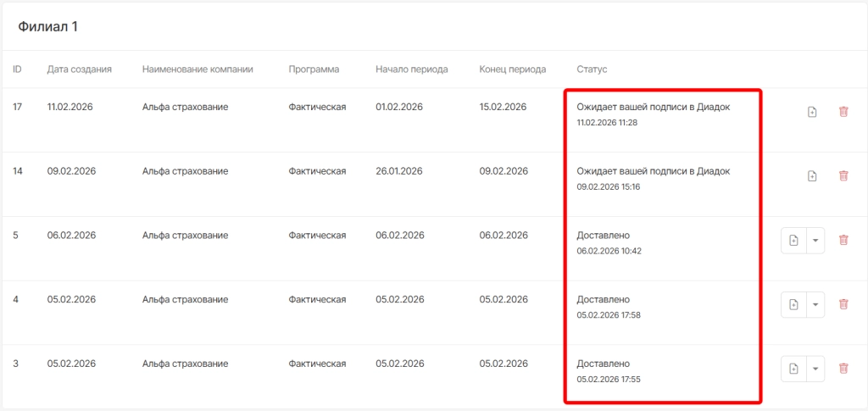The image size is (868, 411).
Task: Click red trash icon in row ID 3
Action: (843, 369)
